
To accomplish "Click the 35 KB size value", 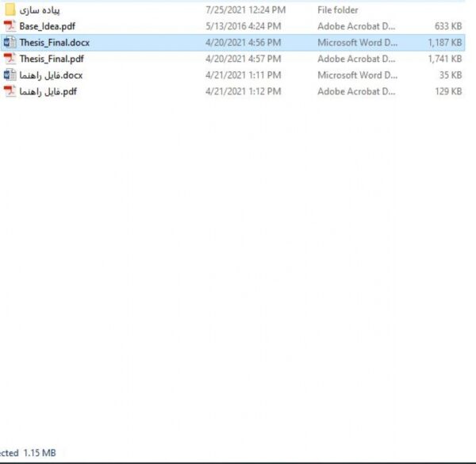I will tap(451, 75).
